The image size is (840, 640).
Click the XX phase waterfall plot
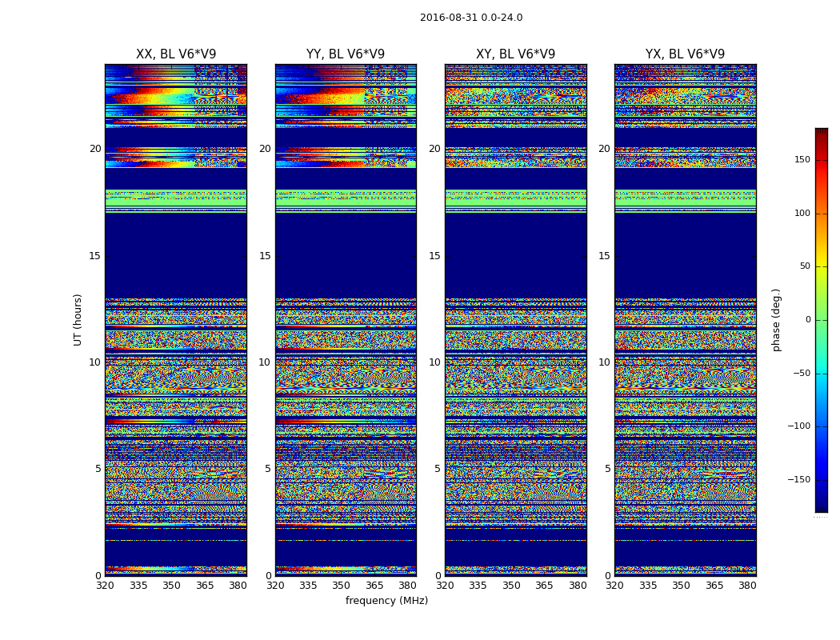(x=176, y=320)
